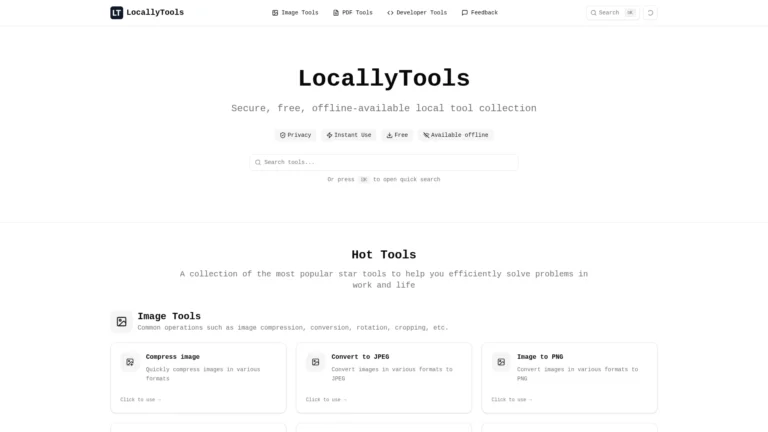
Task: Open the Feedback link
Action: (479, 13)
